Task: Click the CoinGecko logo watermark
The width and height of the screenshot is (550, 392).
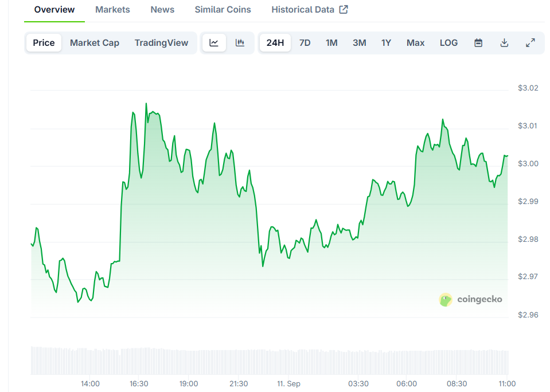Action: pyautogui.click(x=470, y=299)
